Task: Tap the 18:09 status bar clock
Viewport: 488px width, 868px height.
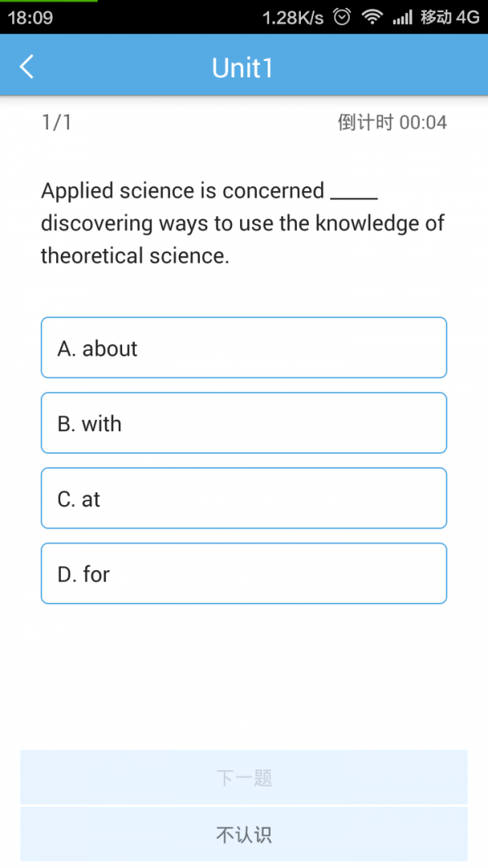Action: tap(30, 18)
